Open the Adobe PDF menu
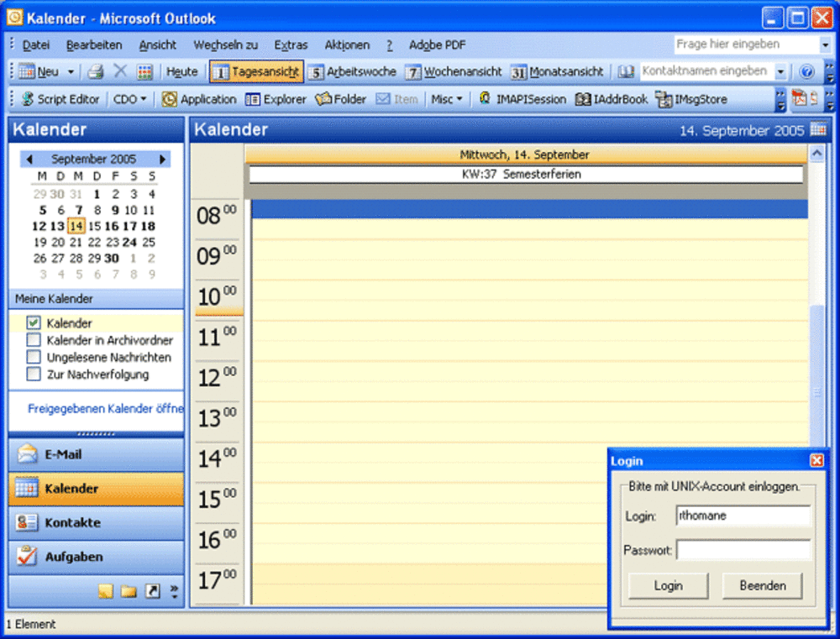Screen dimensions: 840x639 437,45
